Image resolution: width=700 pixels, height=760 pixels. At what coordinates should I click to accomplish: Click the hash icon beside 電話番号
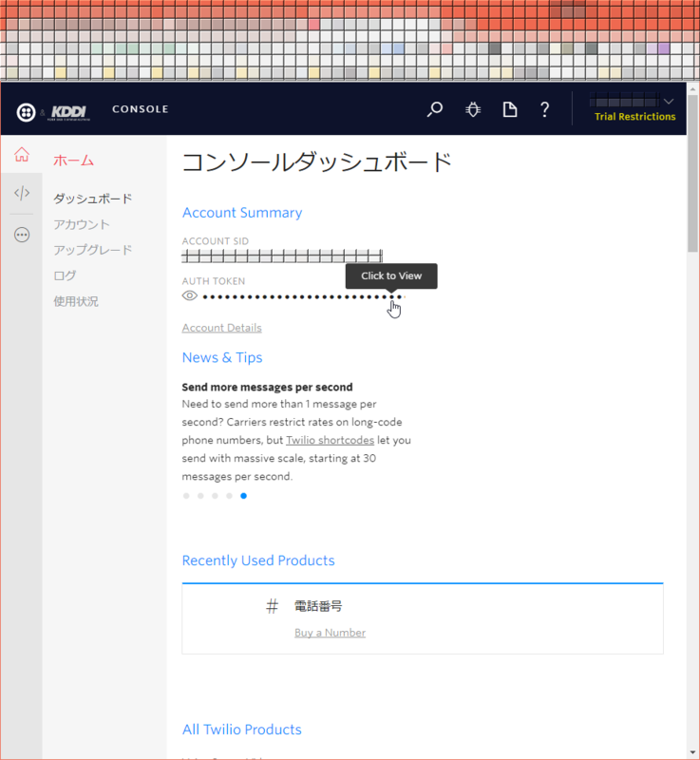coord(273,606)
